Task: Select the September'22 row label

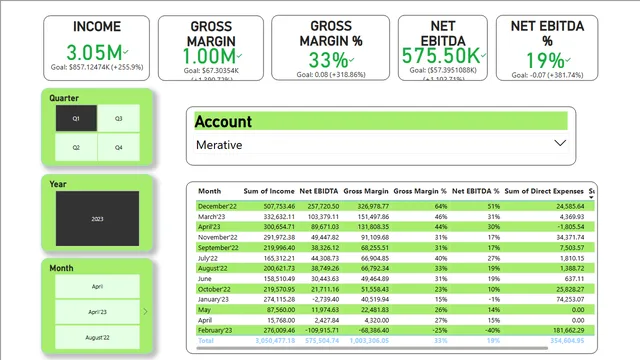Action: click(x=218, y=248)
